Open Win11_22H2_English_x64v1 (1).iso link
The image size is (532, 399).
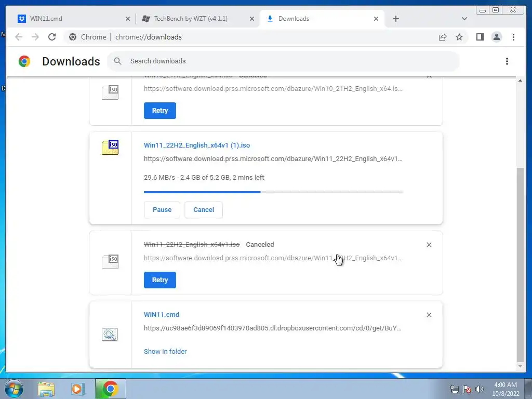[x=197, y=145]
